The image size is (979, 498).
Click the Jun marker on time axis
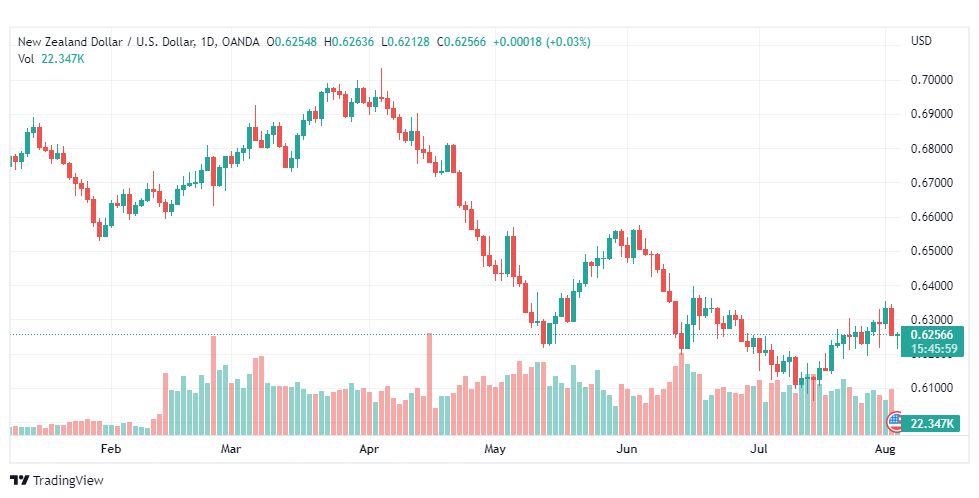[626, 449]
